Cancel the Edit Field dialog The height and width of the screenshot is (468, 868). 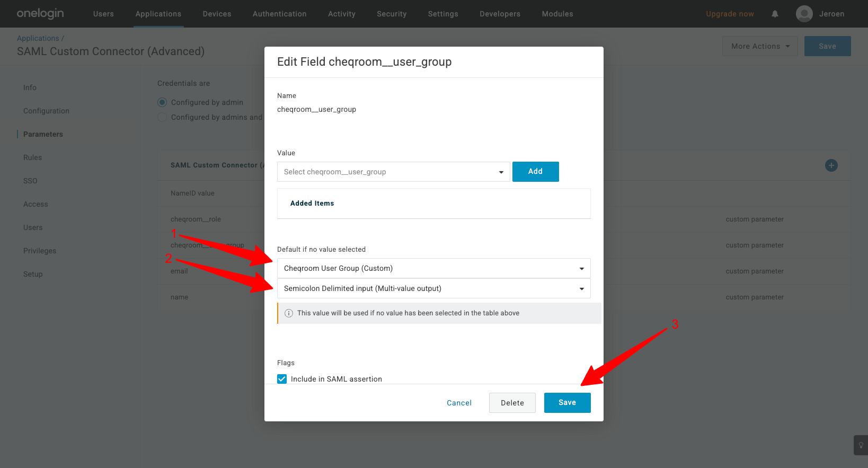tap(459, 403)
